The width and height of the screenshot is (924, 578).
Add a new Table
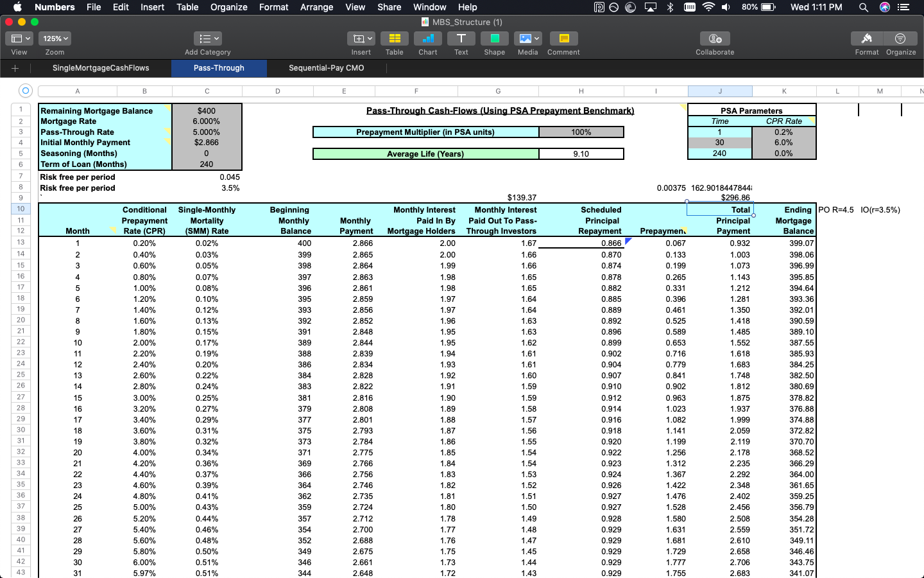[x=395, y=39]
